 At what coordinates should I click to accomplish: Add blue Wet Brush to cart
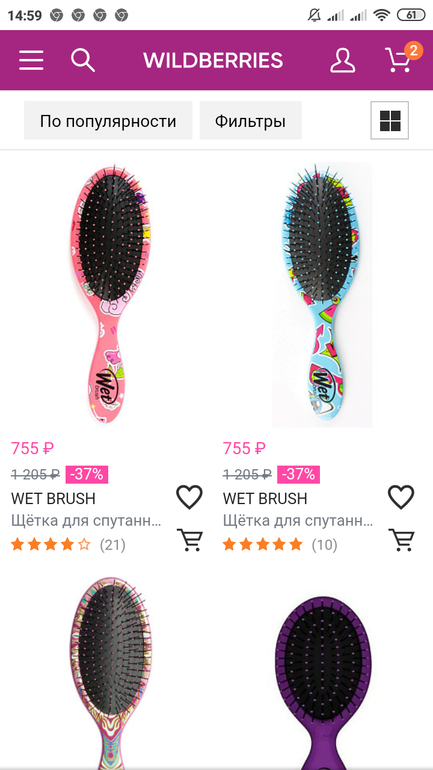coord(401,540)
